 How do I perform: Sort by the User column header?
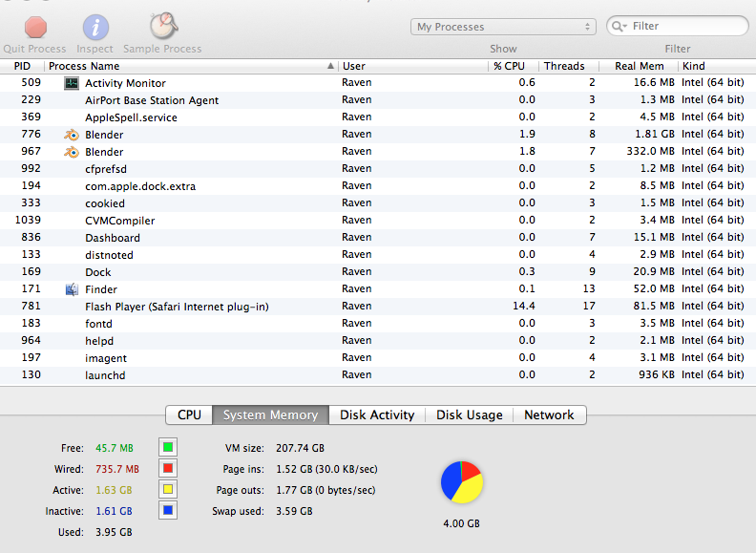[413, 66]
